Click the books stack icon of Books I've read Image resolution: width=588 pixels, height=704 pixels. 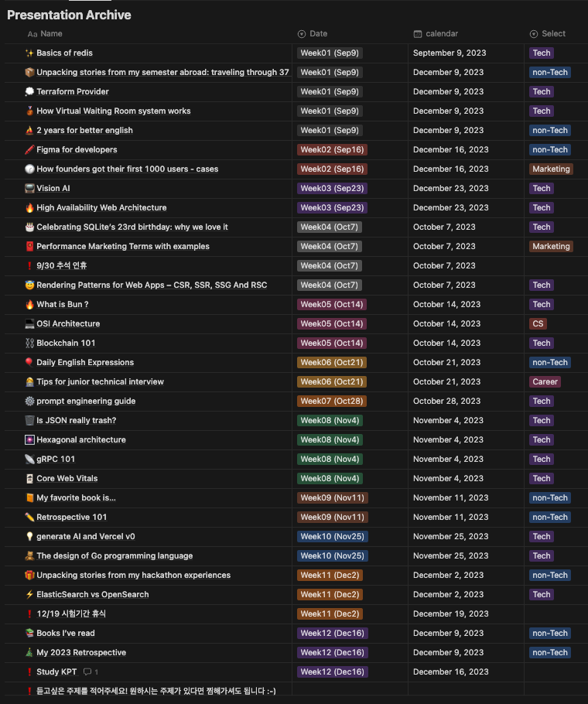[x=29, y=633]
